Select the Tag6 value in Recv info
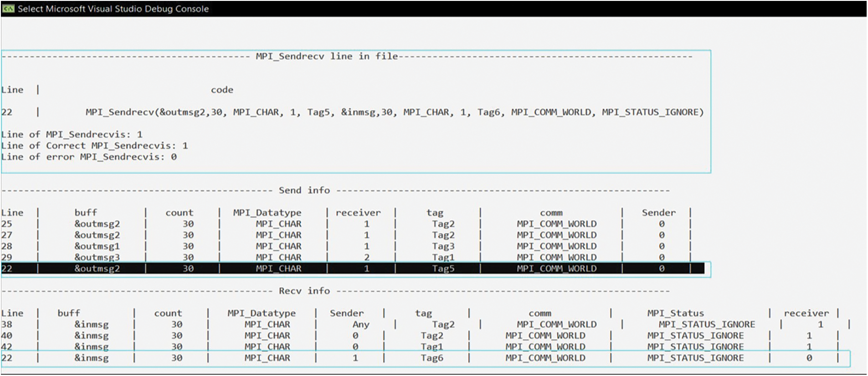The image size is (868, 376). pos(431,358)
